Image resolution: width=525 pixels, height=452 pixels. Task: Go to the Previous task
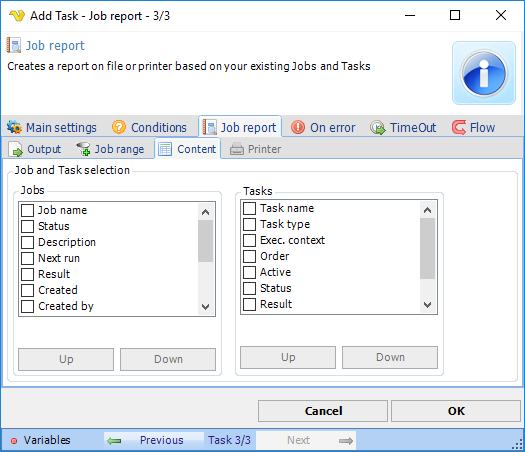(x=154, y=441)
